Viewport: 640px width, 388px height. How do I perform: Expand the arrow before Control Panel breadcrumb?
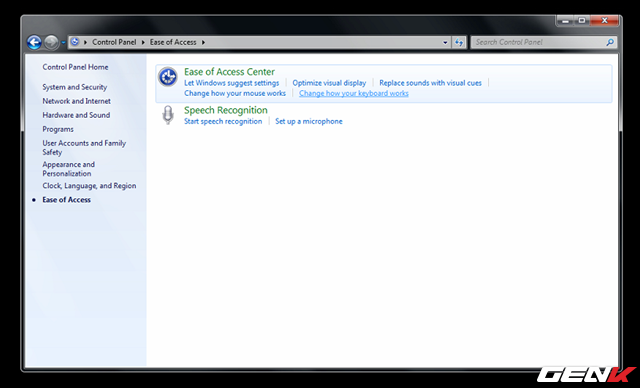pos(85,42)
